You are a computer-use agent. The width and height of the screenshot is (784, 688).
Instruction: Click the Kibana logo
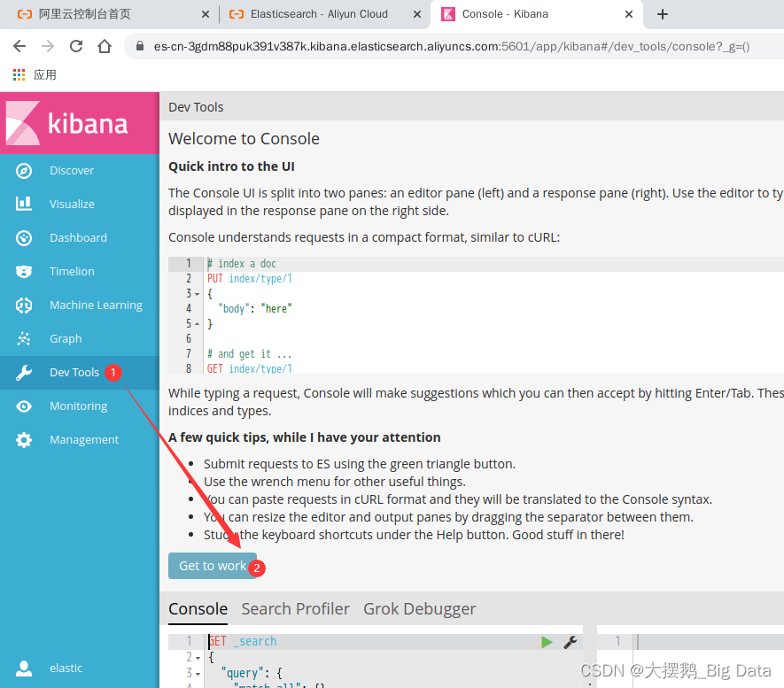point(67,123)
